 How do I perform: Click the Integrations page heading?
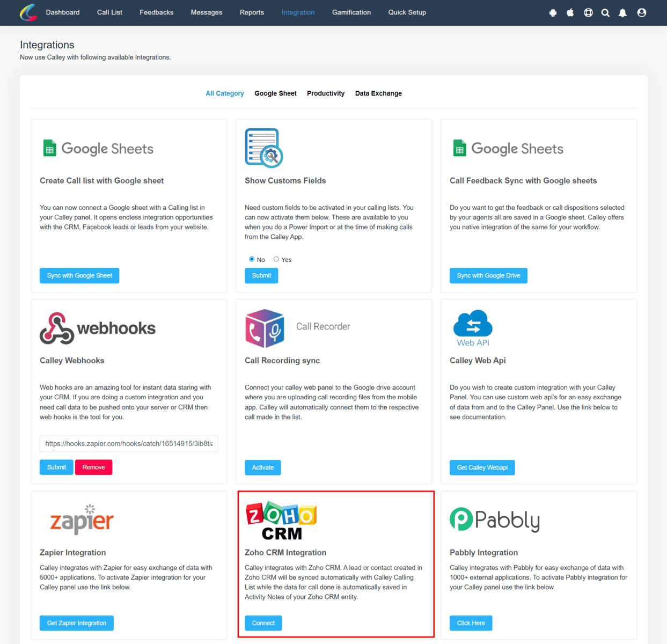(47, 45)
